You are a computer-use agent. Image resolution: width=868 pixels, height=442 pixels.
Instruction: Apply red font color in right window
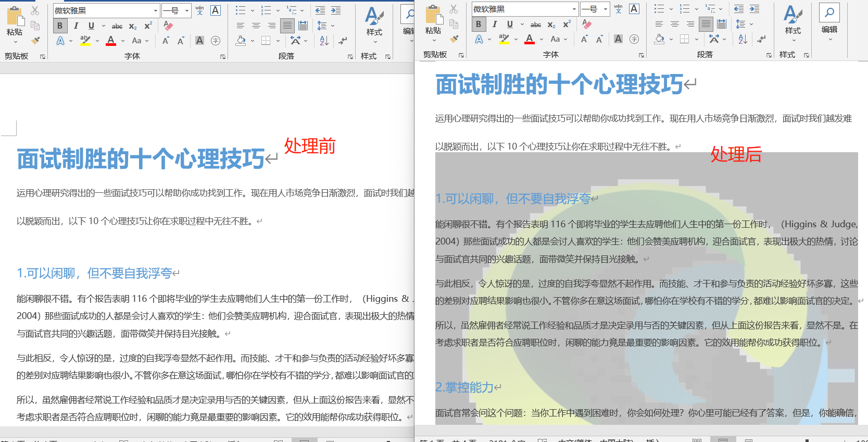[530, 39]
